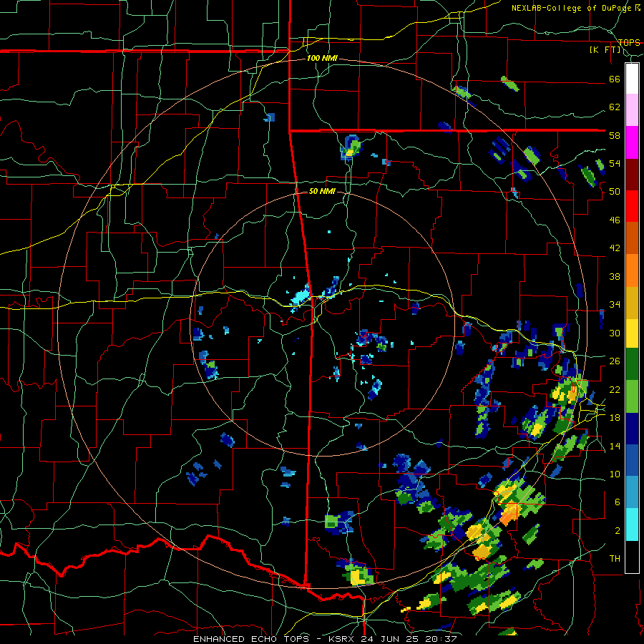This screenshot has height=644, width=644.
Task: Click the 100 NMI range ring label
Action: (x=322, y=59)
